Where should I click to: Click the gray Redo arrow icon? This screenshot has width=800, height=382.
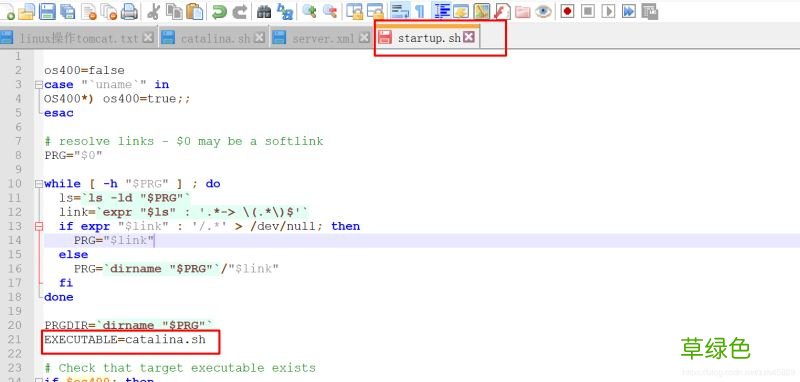pos(240,11)
